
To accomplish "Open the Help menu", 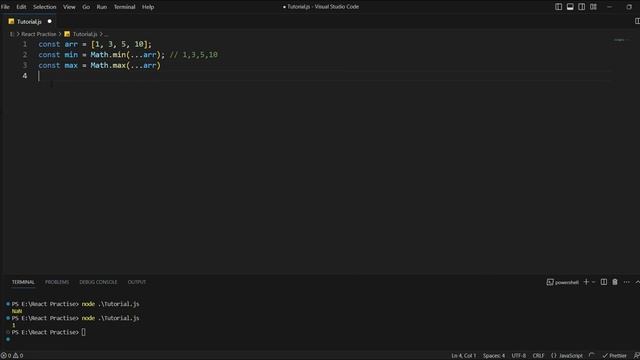I will point(148,7).
